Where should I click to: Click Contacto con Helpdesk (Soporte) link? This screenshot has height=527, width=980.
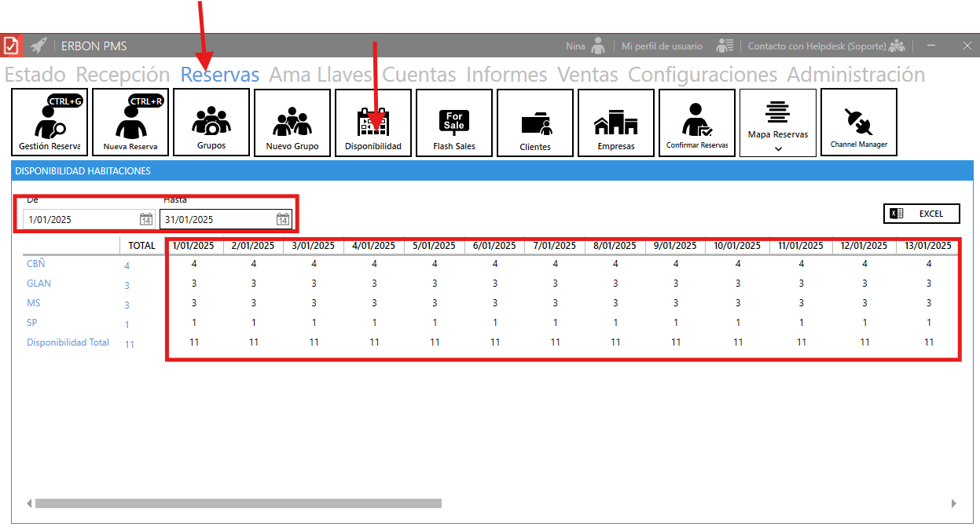(x=817, y=46)
